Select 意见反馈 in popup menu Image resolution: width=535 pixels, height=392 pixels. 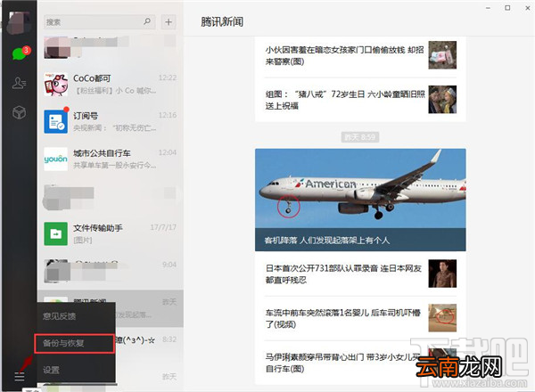pos(76,316)
